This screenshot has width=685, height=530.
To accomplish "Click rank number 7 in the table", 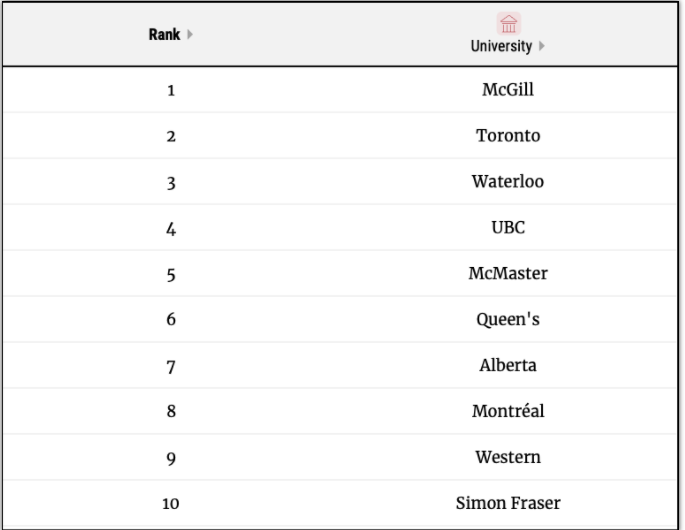I will 171,366.
